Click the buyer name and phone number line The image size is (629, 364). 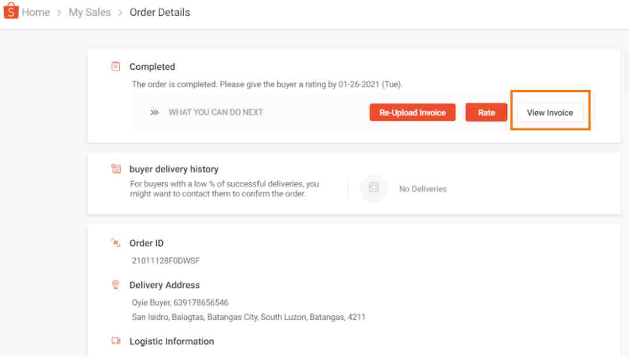pyautogui.click(x=180, y=302)
